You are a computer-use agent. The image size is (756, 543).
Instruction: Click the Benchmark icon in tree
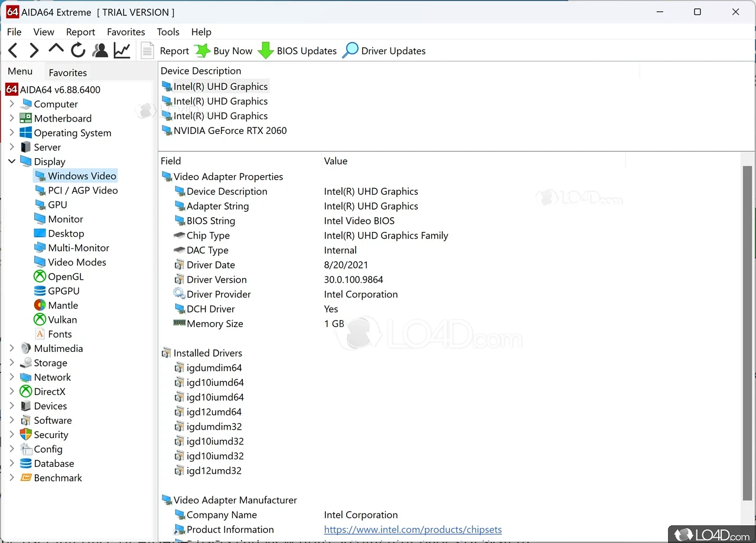point(25,478)
